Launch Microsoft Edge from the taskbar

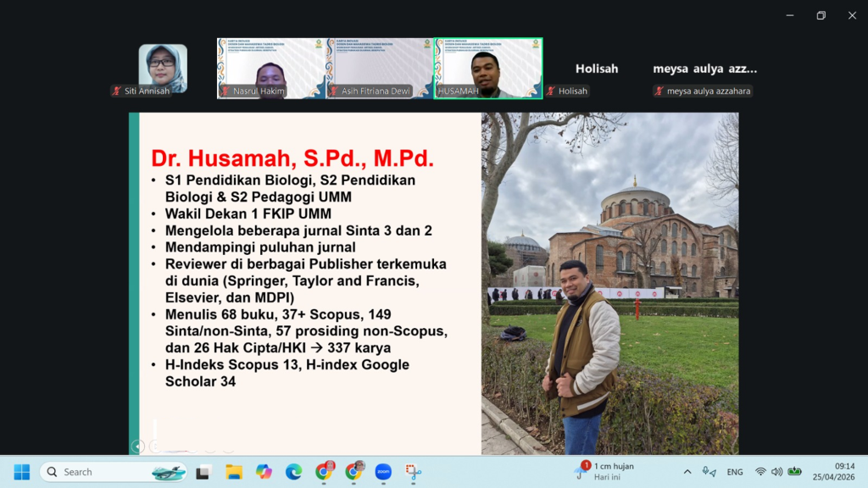293,472
